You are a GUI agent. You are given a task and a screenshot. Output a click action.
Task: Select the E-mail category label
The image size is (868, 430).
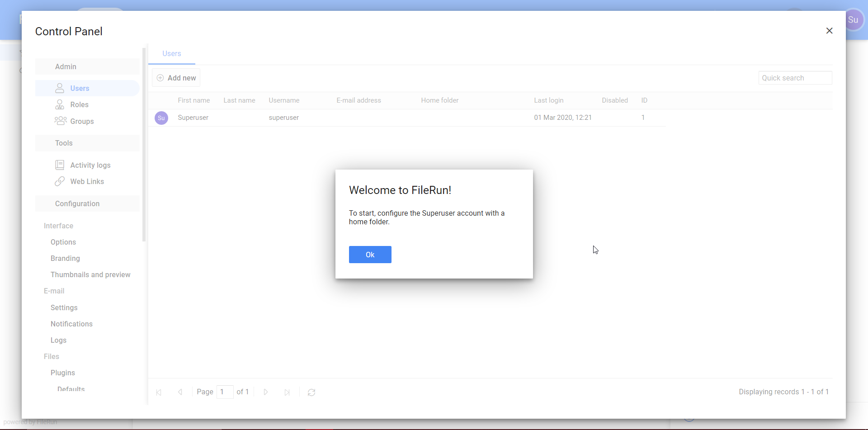click(54, 291)
